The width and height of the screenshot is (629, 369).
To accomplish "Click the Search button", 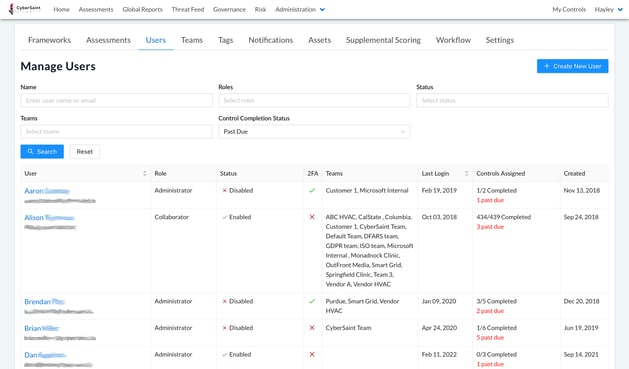I will [42, 152].
